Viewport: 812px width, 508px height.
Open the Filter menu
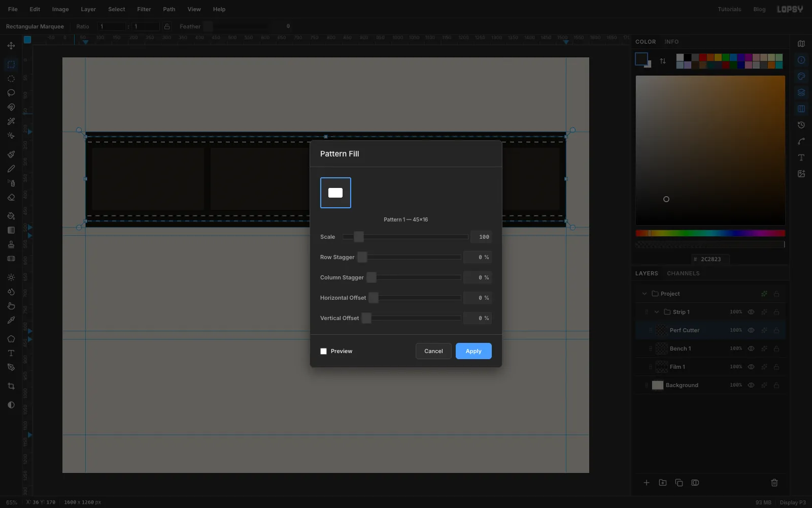tap(144, 9)
